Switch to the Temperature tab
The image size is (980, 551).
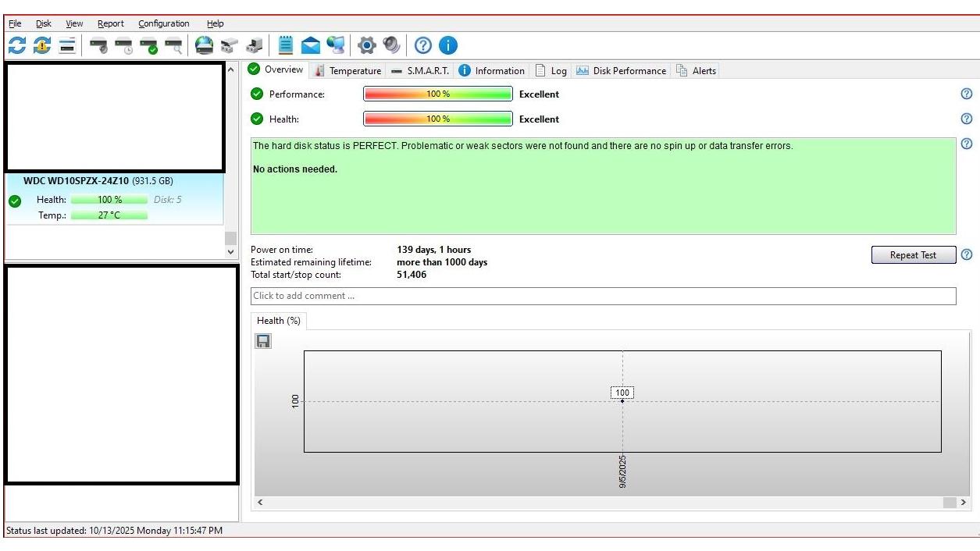pyautogui.click(x=347, y=70)
